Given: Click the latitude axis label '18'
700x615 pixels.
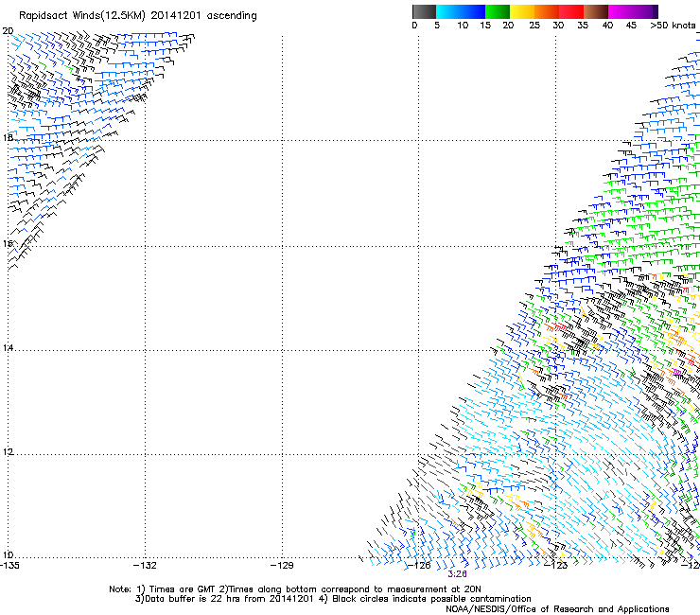Looking at the screenshot, I should (x=8, y=137).
